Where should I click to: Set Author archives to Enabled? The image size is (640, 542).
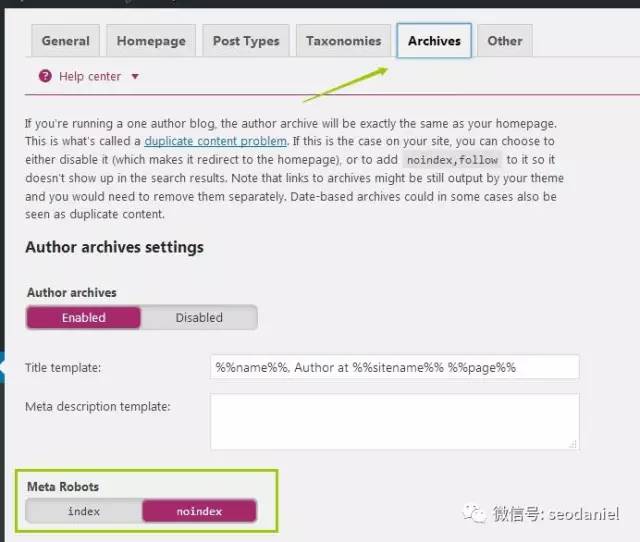click(84, 318)
